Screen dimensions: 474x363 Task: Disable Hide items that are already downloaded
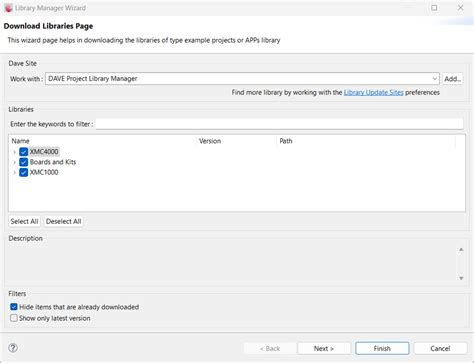14,307
